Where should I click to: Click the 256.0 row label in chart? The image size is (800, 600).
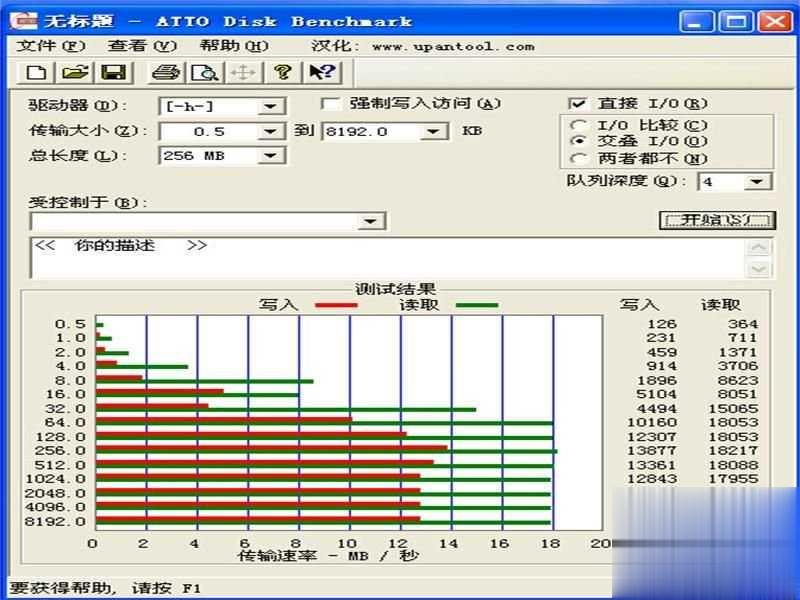pyautogui.click(x=60, y=451)
